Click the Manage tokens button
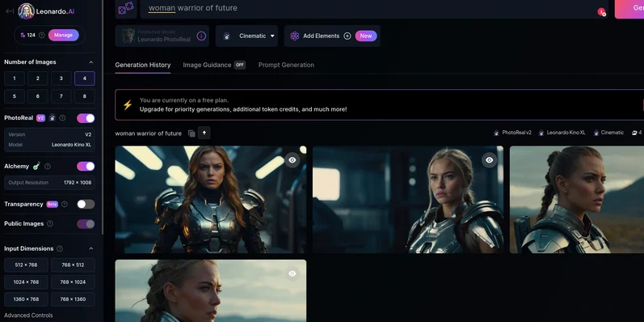644x322 pixels. pyautogui.click(x=64, y=36)
